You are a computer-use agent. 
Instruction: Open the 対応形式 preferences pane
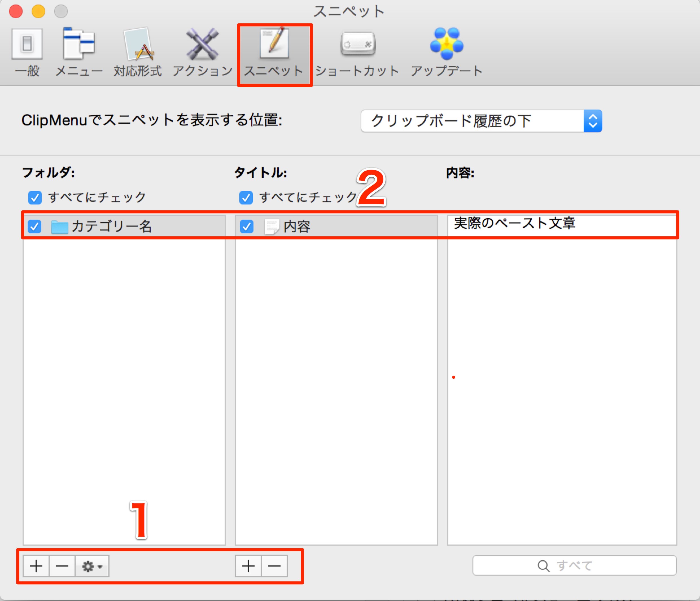click(138, 53)
